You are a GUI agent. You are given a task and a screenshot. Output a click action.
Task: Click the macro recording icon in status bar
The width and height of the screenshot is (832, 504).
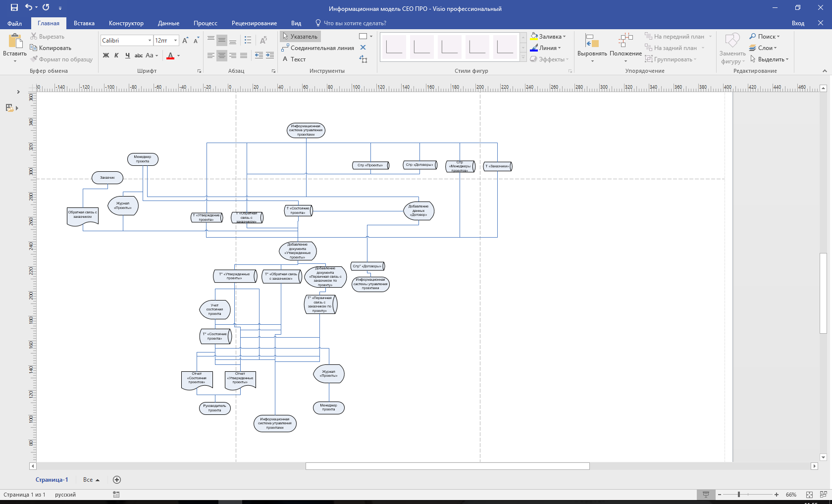point(116,495)
